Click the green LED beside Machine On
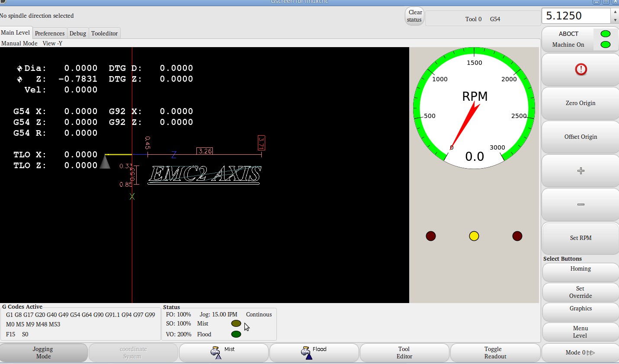 [606, 45]
